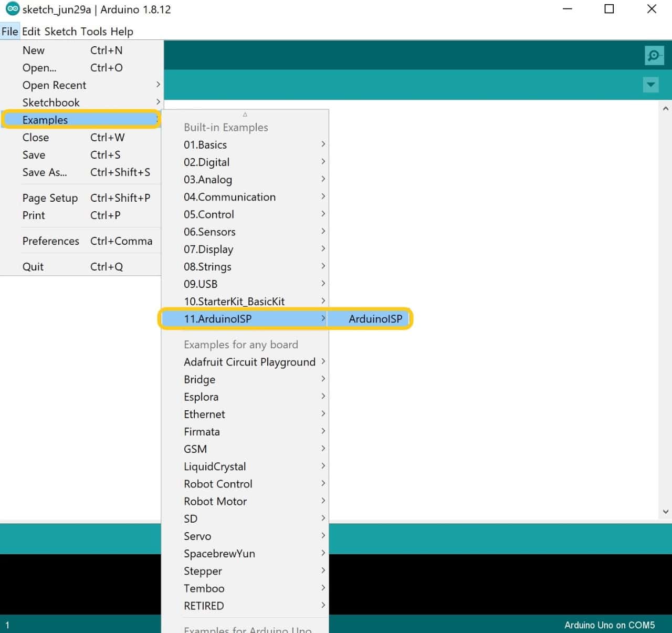Expand the Bridge library examples
Screen dimensions: 672x633
coord(245,379)
